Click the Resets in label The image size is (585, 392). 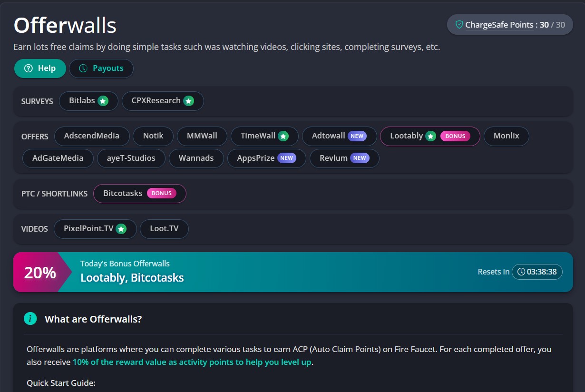(494, 272)
